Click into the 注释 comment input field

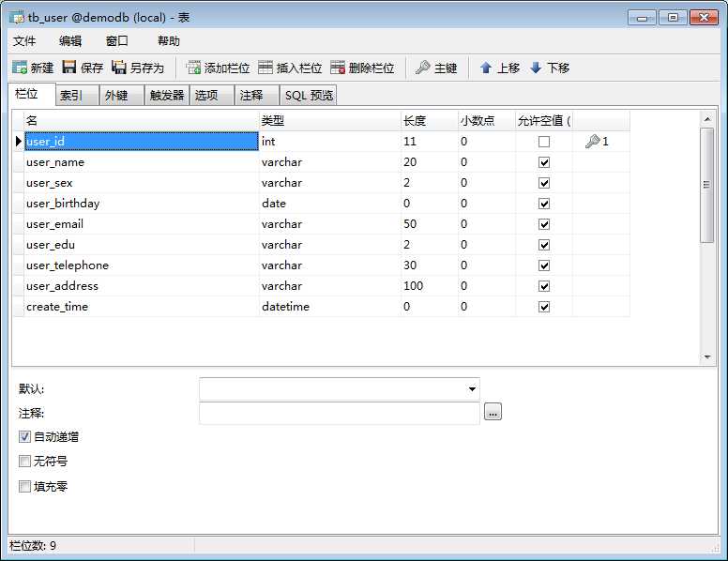(x=339, y=413)
